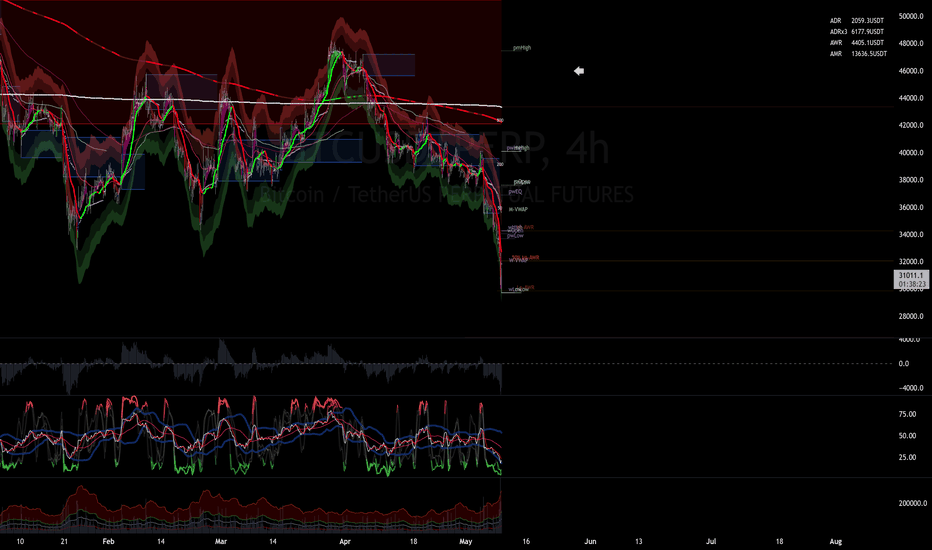Click the 42000.0 price axis label
This screenshot has height=550, width=932.
(x=911, y=125)
